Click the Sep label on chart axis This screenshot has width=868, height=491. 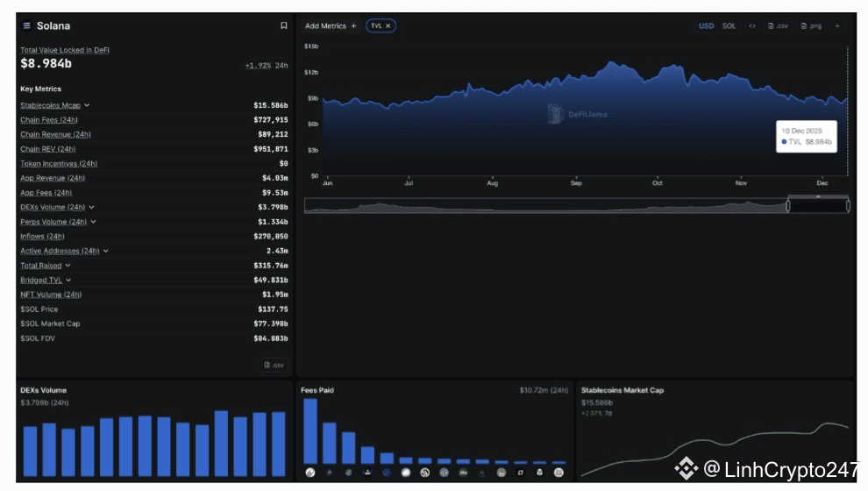click(x=576, y=183)
